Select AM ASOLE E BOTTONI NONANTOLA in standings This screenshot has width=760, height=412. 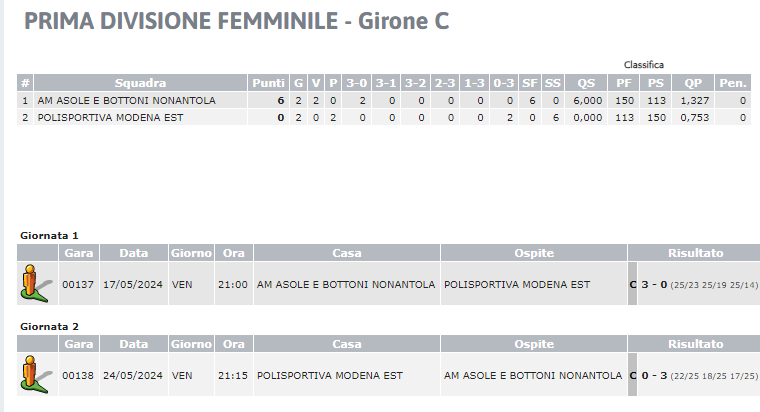coord(127,100)
